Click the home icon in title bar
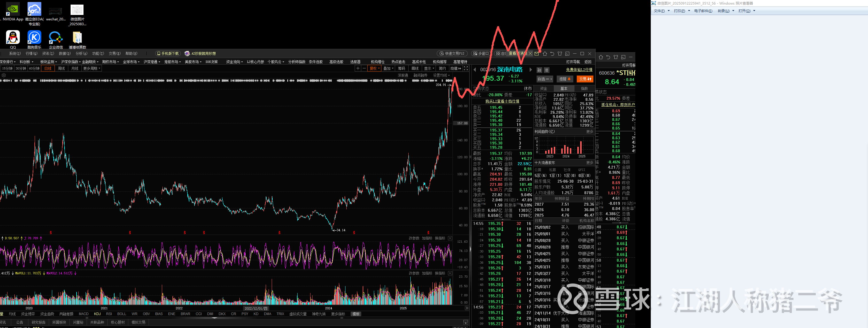Viewport: 868px width, 328px height. [x=545, y=54]
